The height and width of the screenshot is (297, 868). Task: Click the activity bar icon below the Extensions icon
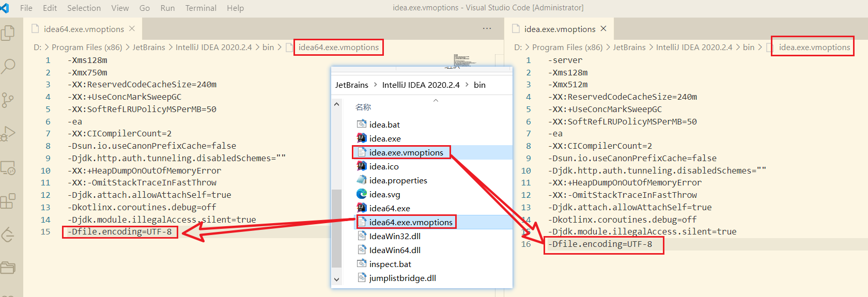8,235
